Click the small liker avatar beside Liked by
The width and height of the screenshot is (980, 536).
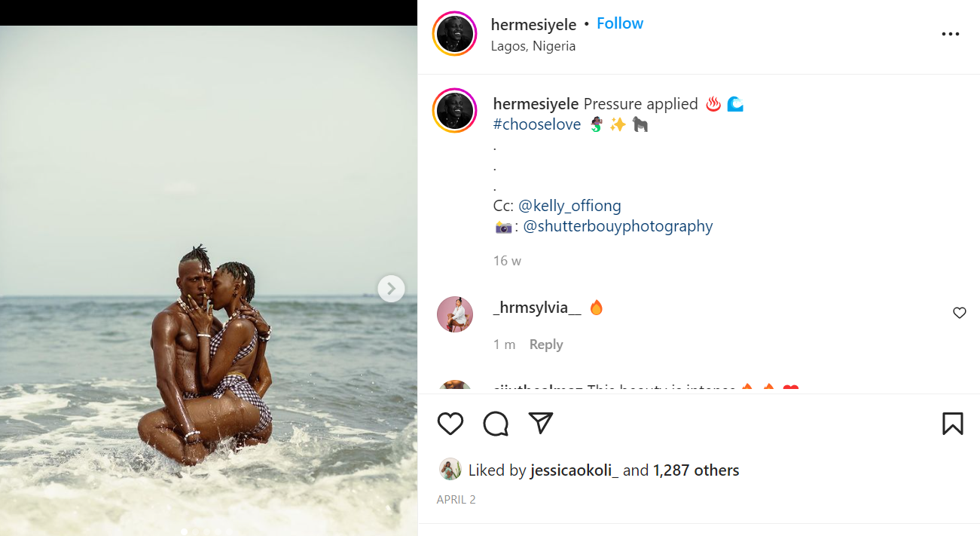coord(450,470)
